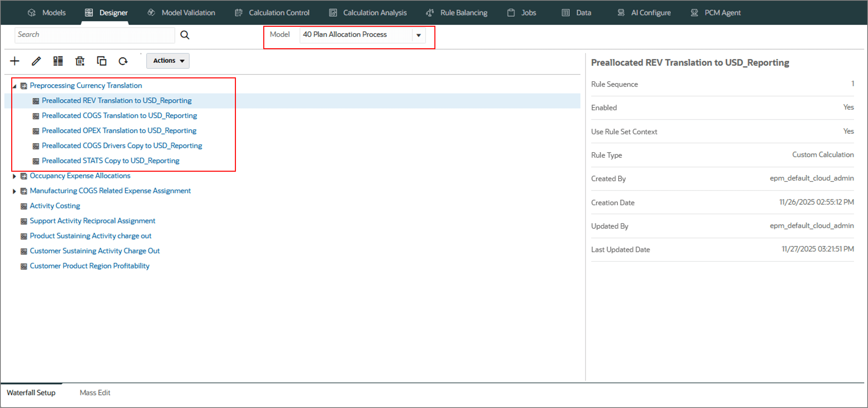Click the add (plus) rule icon
This screenshot has width=868, height=408.
pyautogui.click(x=15, y=61)
